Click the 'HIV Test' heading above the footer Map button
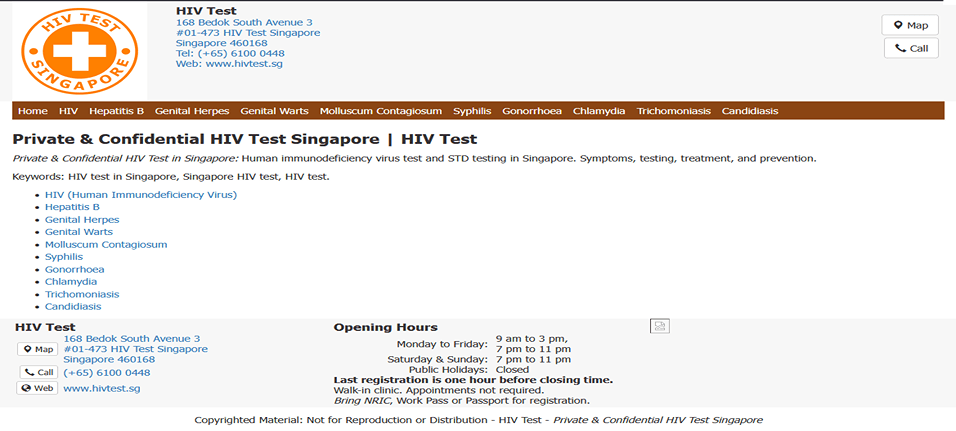 [x=45, y=327]
